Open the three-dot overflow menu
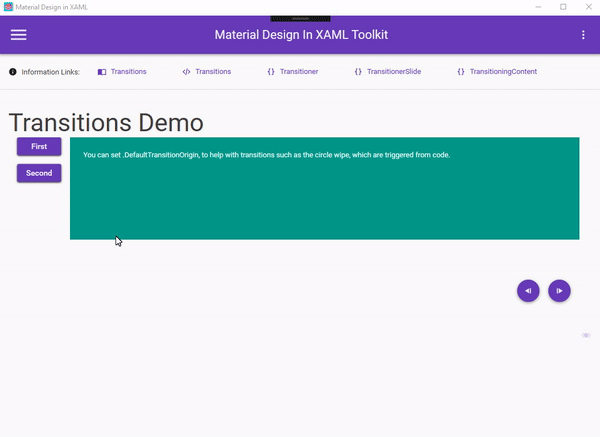Screen dimensions: 600x437 [x=583, y=35]
